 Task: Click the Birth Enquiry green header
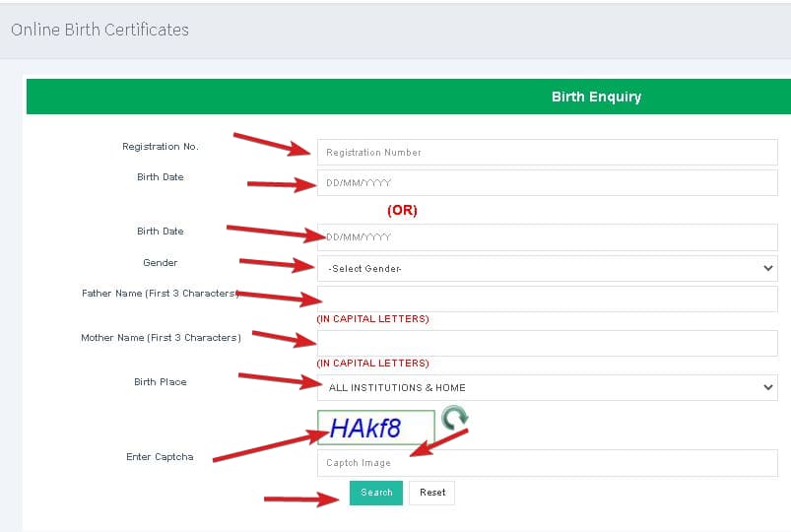coord(596,97)
